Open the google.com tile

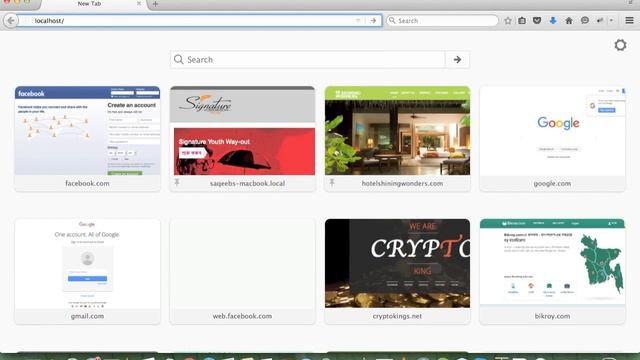tap(553, 138)
